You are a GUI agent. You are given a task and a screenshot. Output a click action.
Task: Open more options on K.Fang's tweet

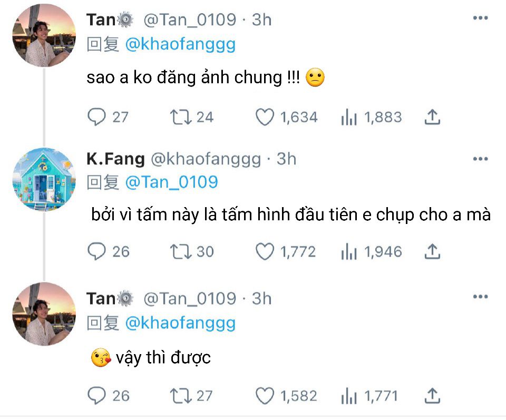[480, 159]
